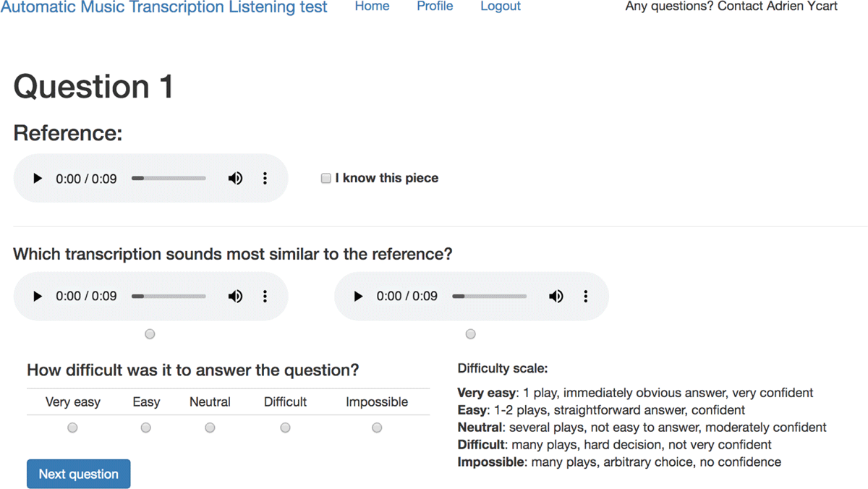Image resolution: width=868 pixels, height=489 pixels.
Task: Open second transcription player options menu
Action: [585, 297]
